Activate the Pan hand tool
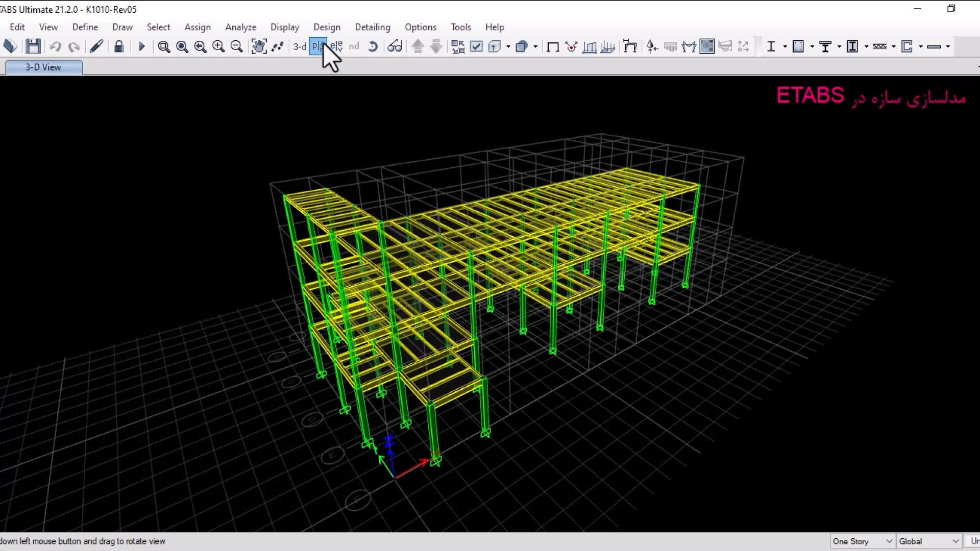 point(259,46)
